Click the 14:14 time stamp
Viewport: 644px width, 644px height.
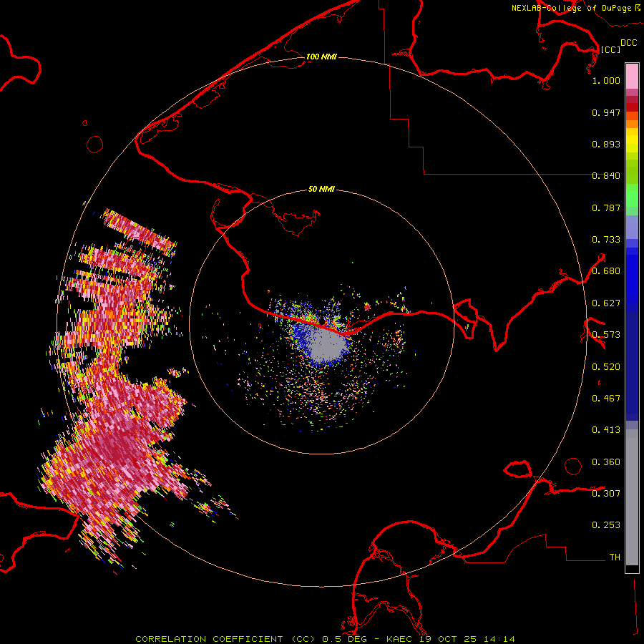499,639
